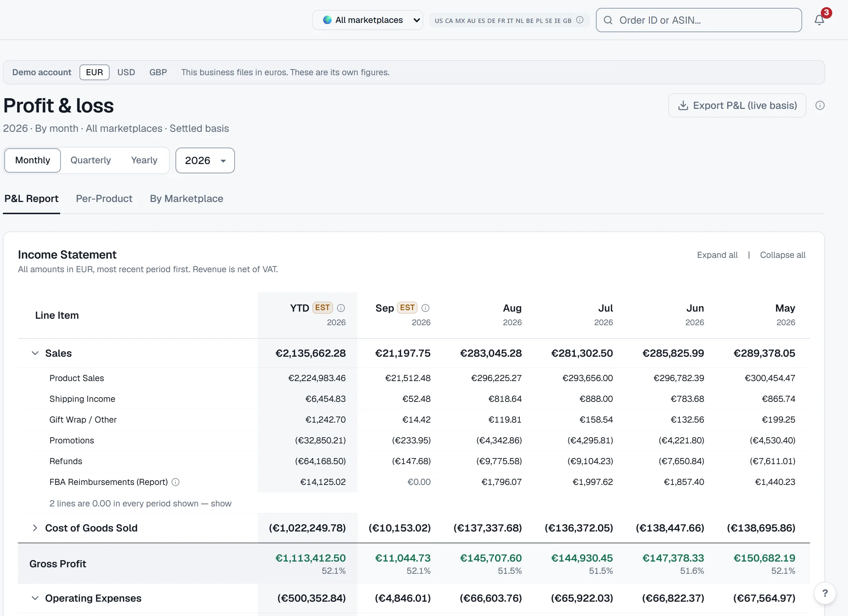Click YTD Refunds value (€64,168.50)
This screenshot has width=848, height=616.
pyautogui.click(x=320, y=462)
